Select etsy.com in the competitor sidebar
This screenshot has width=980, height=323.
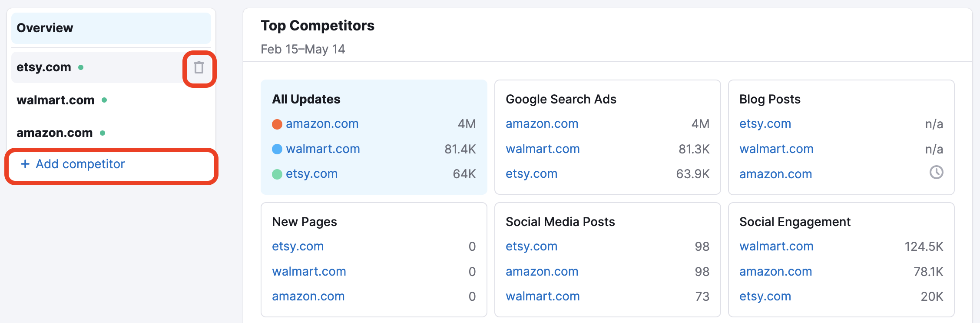click(x=43, y=67)
